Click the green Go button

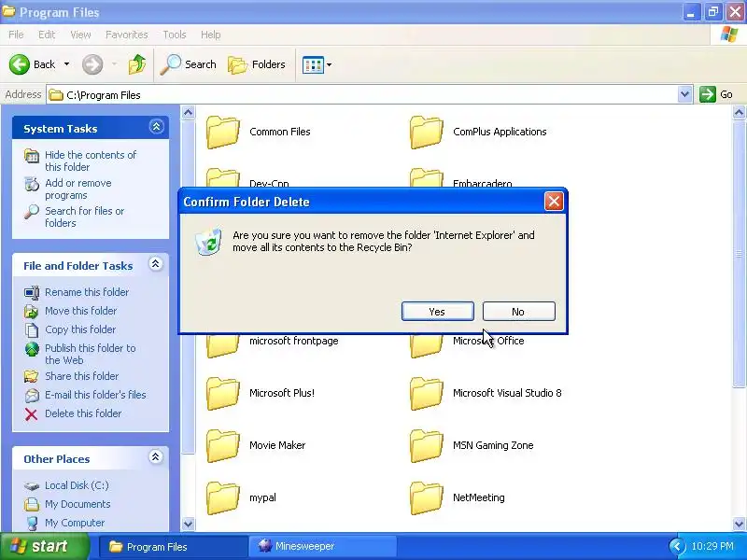click(716, 94)
